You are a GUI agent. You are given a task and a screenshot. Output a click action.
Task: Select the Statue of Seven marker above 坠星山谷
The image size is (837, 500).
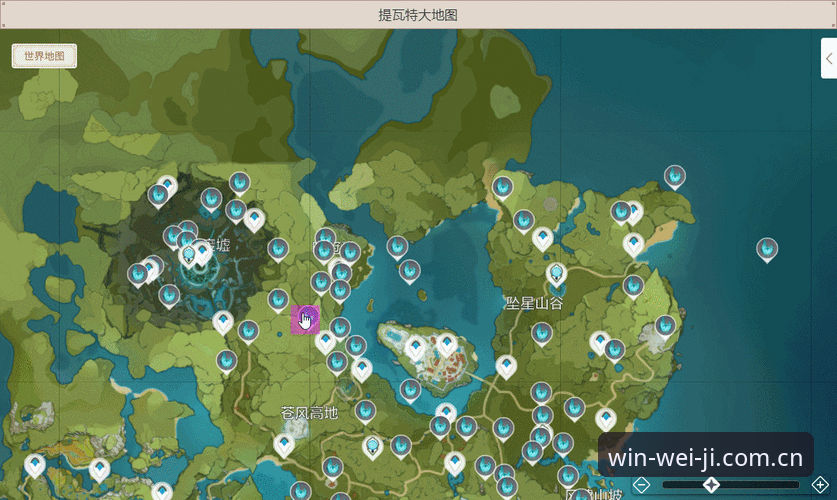[556, 274]
